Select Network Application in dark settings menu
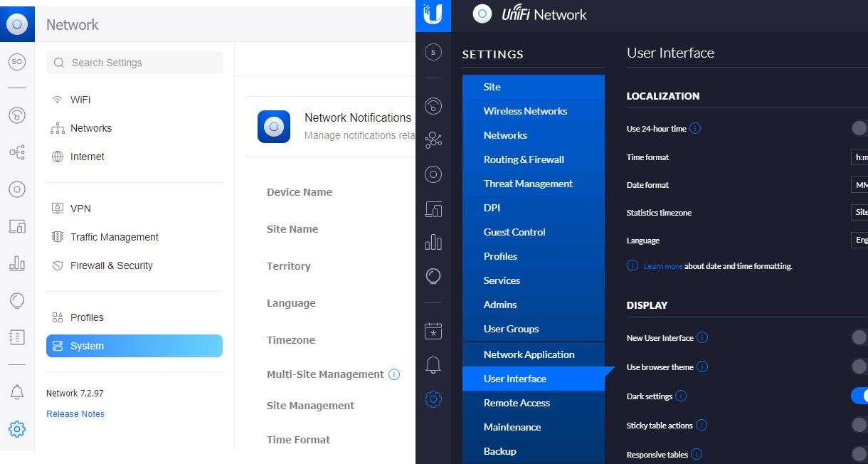Viewport: 868px width, 464px height. point(534,354)
